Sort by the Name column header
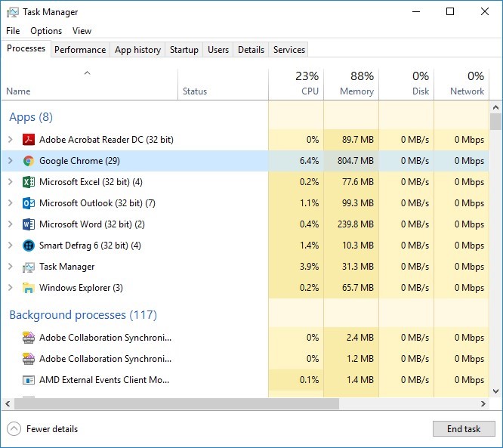 pos(90,85)
